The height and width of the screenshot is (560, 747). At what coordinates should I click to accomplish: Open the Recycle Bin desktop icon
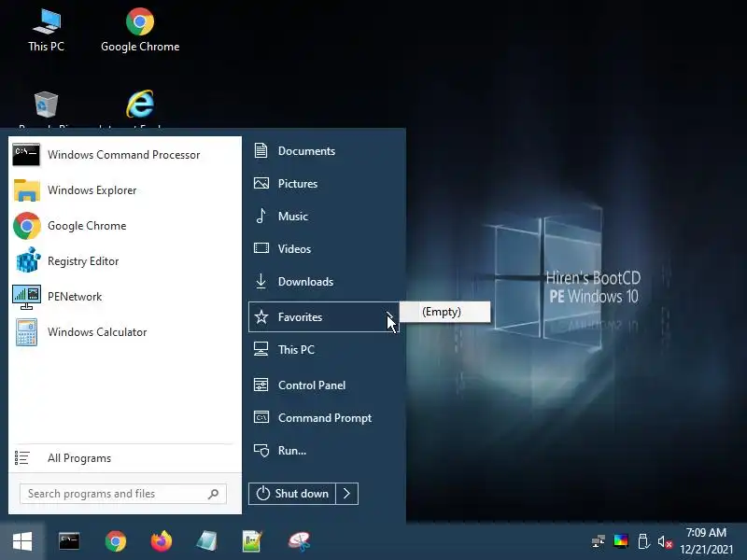(46, 108)
